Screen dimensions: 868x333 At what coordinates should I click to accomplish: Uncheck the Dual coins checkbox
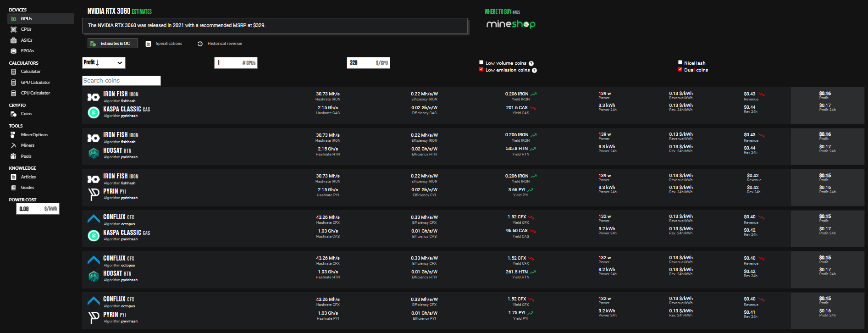coord(680,69)
